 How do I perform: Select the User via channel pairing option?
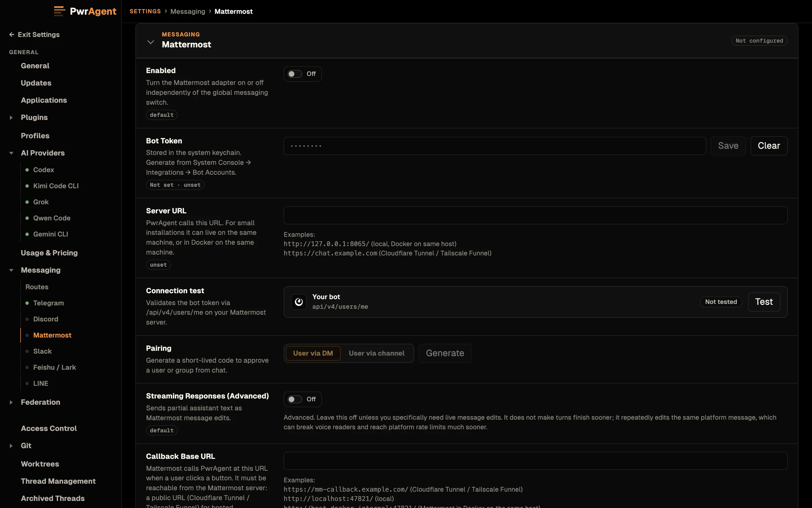pyautogui.click(x=376, y=353)
